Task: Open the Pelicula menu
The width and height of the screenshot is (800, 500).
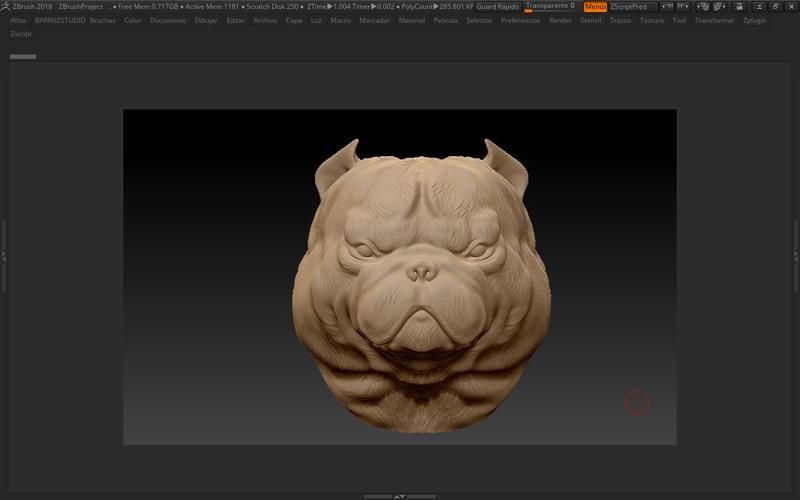Action: pos(445,20)
